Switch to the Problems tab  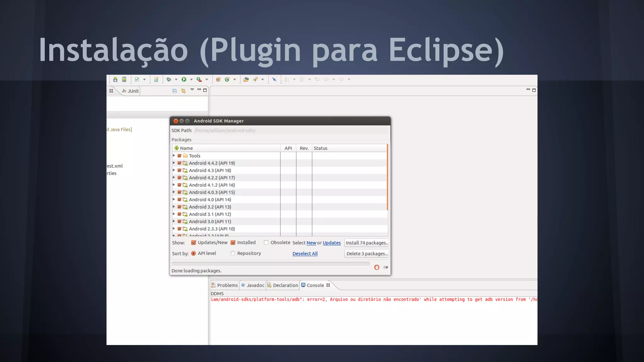tap(225, 285)
